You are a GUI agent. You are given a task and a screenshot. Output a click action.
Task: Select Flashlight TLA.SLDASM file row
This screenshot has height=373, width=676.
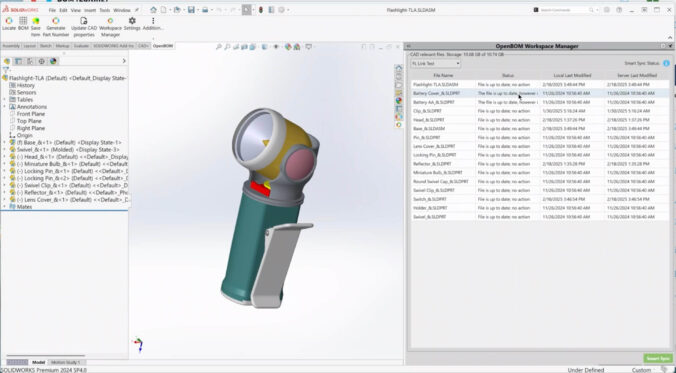pos(540,85)
